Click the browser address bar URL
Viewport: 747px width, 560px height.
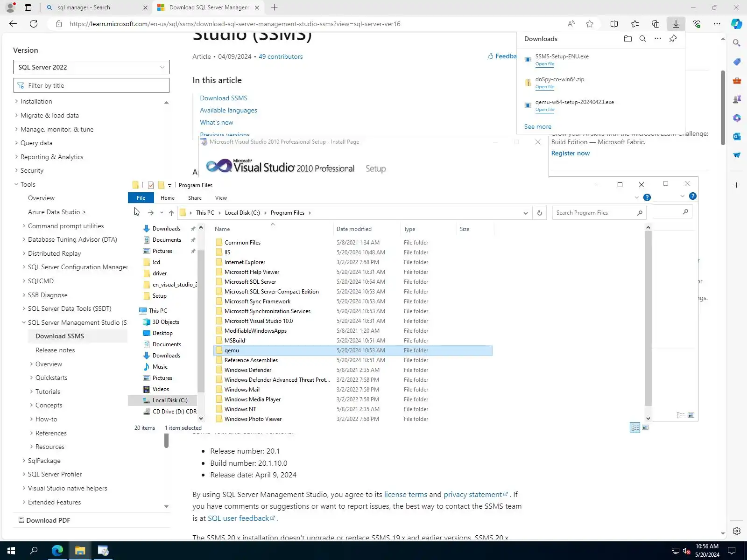point(235,24)
